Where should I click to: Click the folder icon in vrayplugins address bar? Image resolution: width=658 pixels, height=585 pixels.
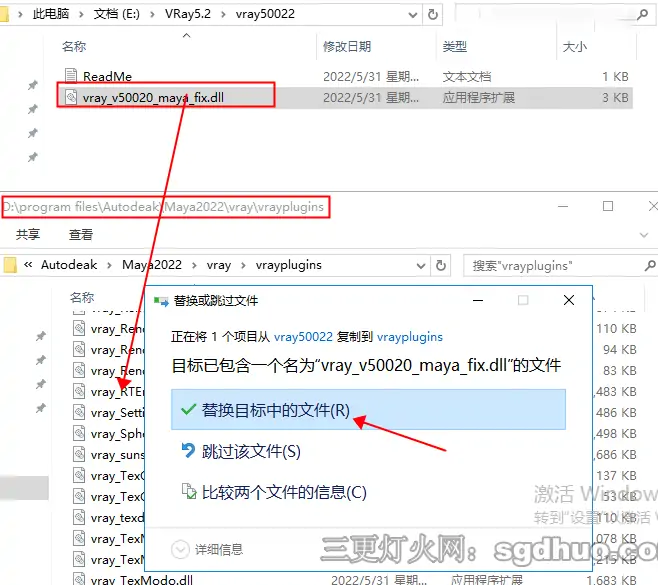coord(9,265)
